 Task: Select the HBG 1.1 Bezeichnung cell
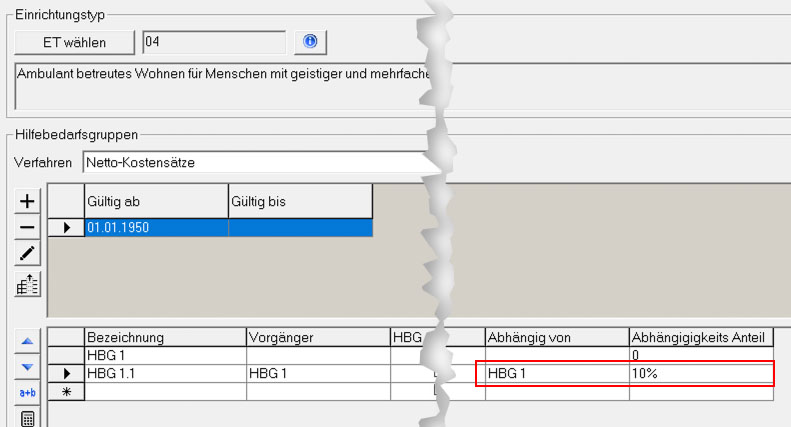tap(165, 373)
